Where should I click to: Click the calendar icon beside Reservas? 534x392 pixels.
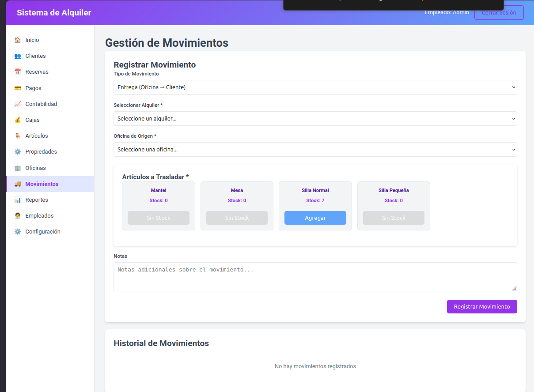18,72
